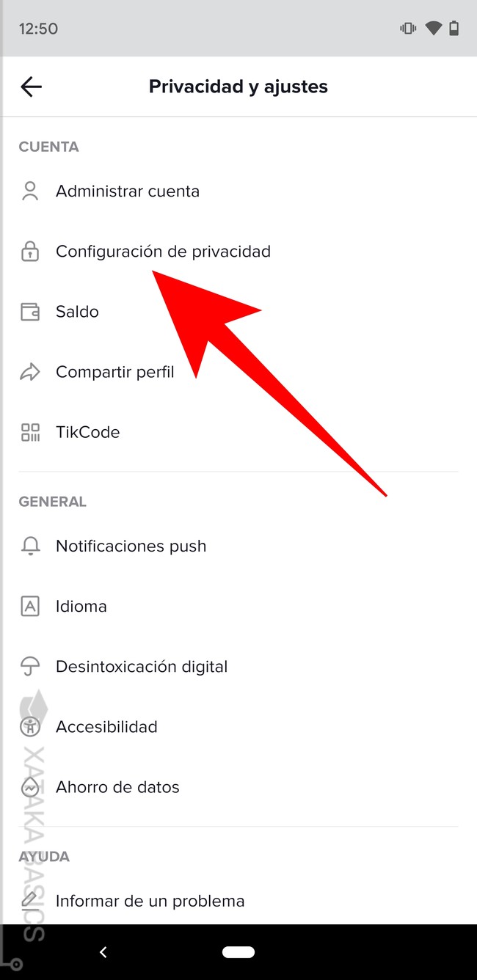This screenshot has height=980, width=477.
Task: Open the TikCode entry
Action: point(87,432)
